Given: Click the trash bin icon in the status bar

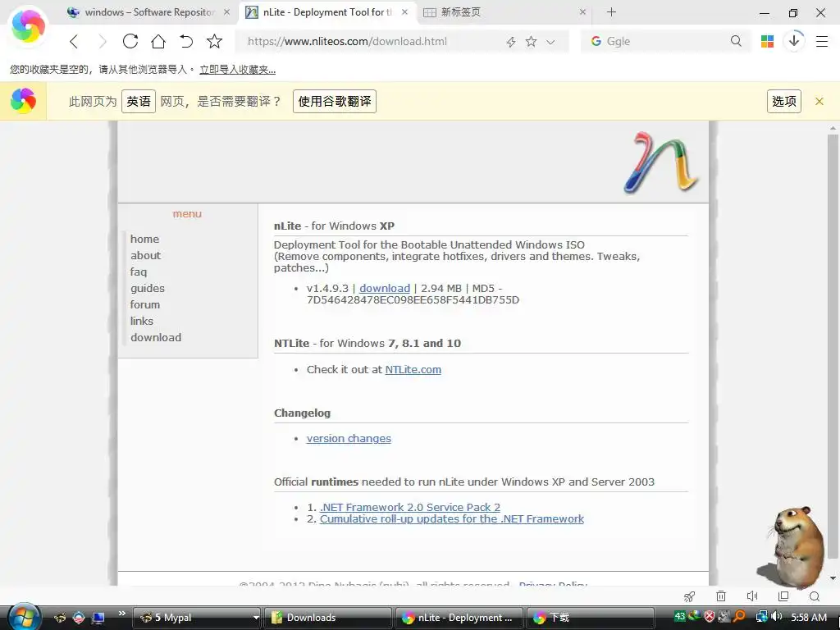Looking at the screenshot, I should coord(721,596).
